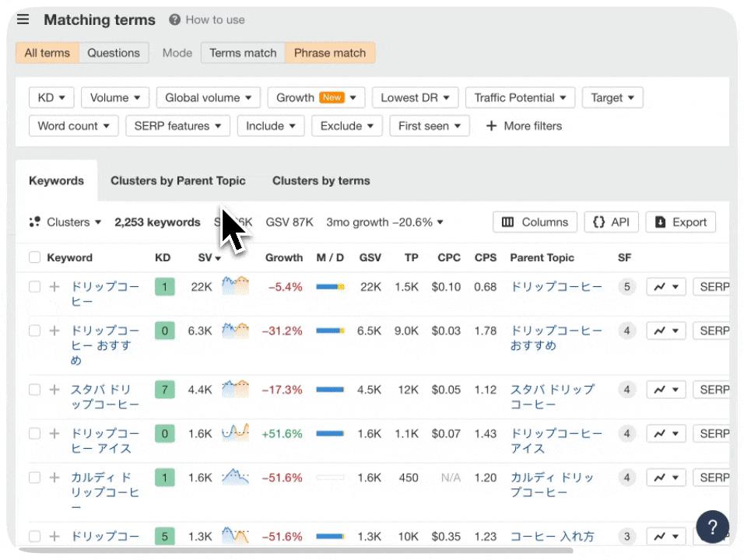744x560 pixels.
Task: Open the API curly braces button
Action: [x=611, y=222]
